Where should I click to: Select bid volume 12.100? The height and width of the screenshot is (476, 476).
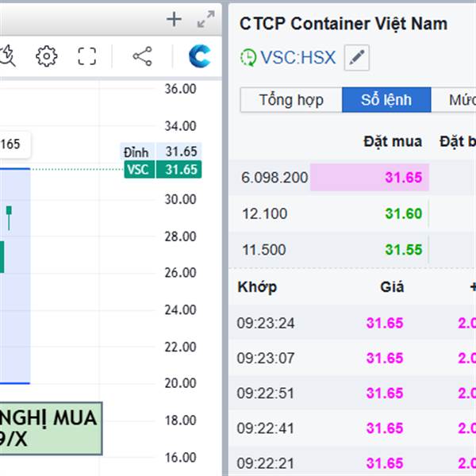[264, 213]
